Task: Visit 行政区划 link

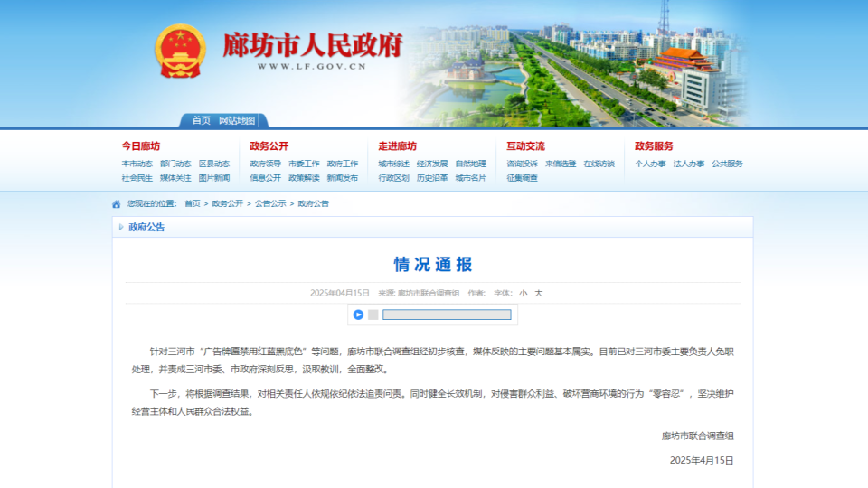Action: pyautogui.click(x=393, y=178)
